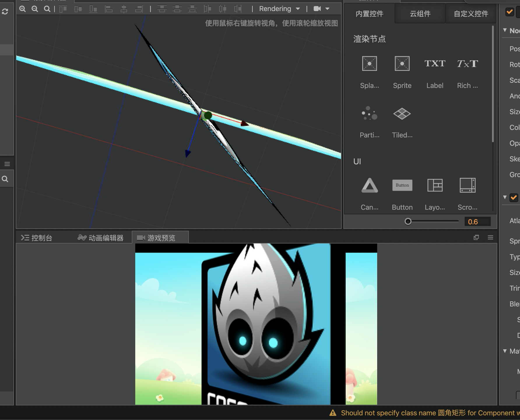Open the left panel hamburger menu
The image size is (520, 420).
click(x=7, y=164)
